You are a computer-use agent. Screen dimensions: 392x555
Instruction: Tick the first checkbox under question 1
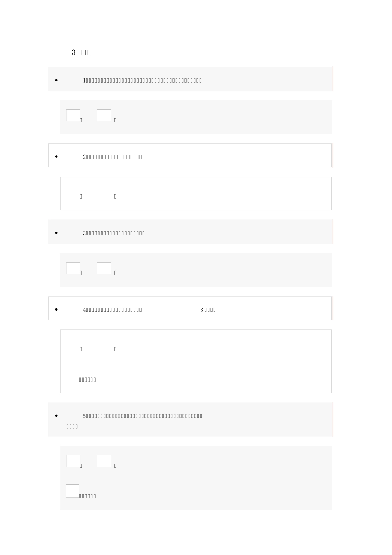pyautogui.click(x=73, y=115)
